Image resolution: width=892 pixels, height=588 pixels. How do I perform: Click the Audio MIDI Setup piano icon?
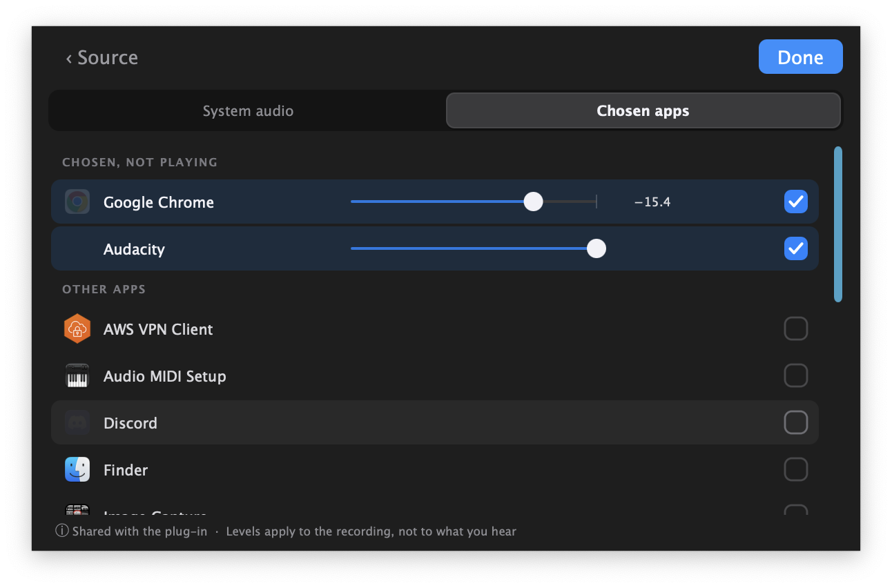[77, 376]
